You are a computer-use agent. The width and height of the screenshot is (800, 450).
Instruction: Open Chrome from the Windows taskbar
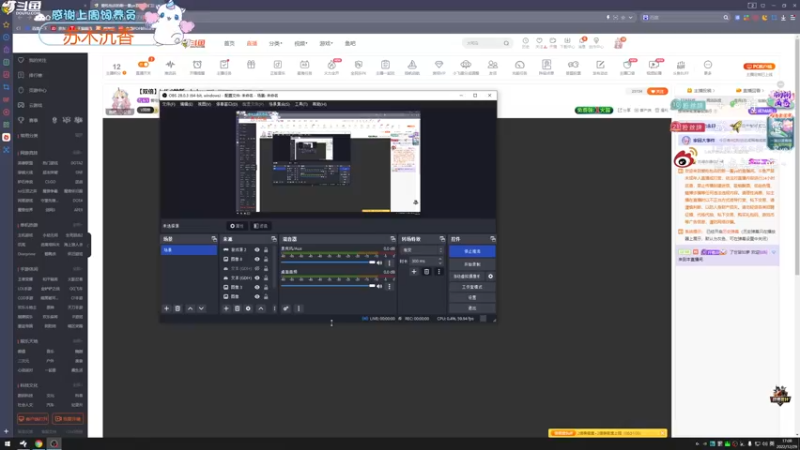tap(38, 443)
